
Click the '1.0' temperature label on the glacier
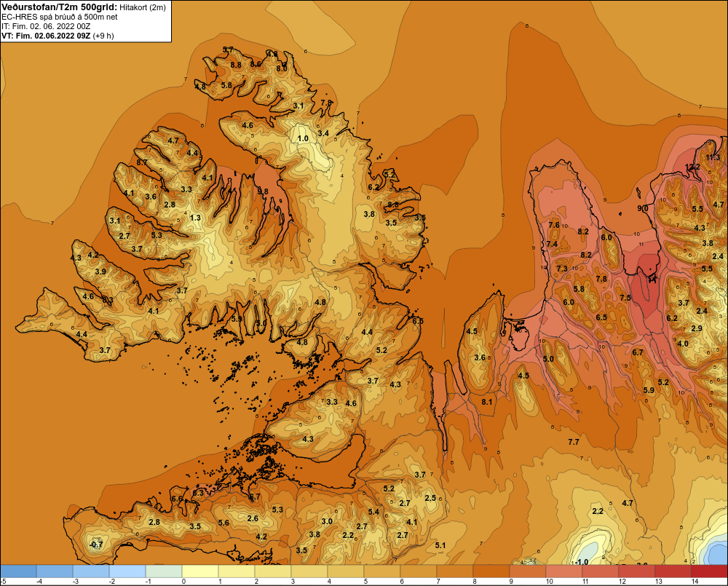click(x=303, y=138)
